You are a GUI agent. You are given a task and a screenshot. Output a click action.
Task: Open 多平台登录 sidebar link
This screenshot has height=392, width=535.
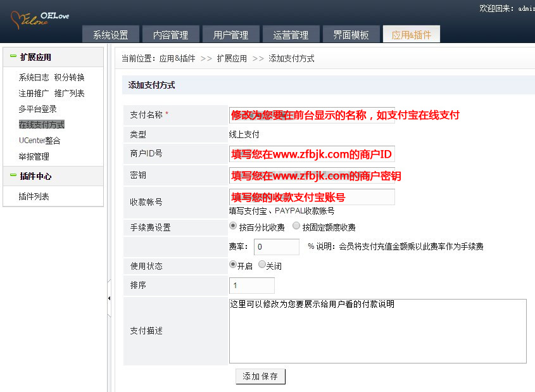37,109
